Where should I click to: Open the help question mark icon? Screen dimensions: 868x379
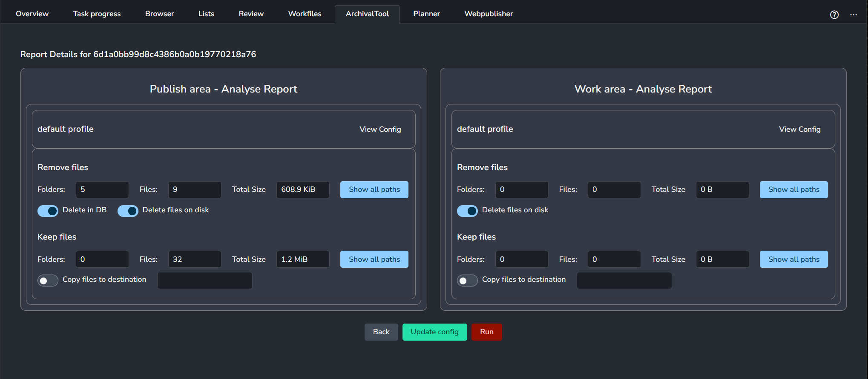[x=834, y=14]
